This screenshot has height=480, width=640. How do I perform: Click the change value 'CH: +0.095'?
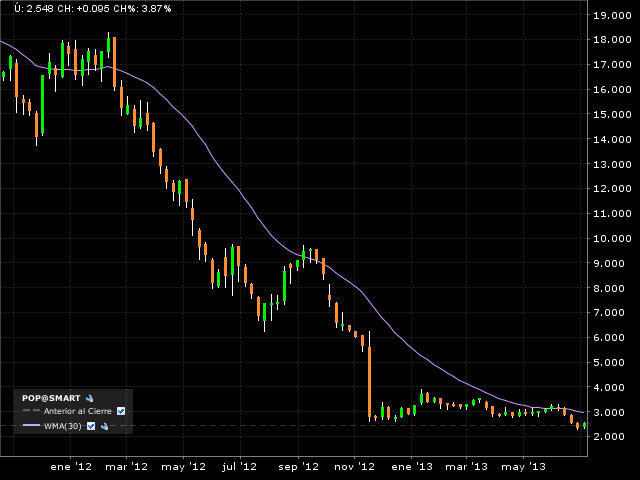[x=83, y=9]
